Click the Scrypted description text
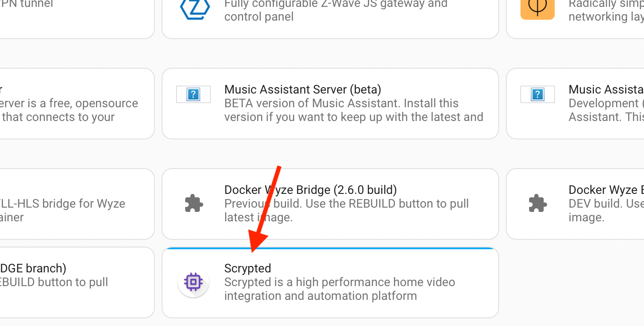This screenshot has height=326, width=644. click(339, 289)
